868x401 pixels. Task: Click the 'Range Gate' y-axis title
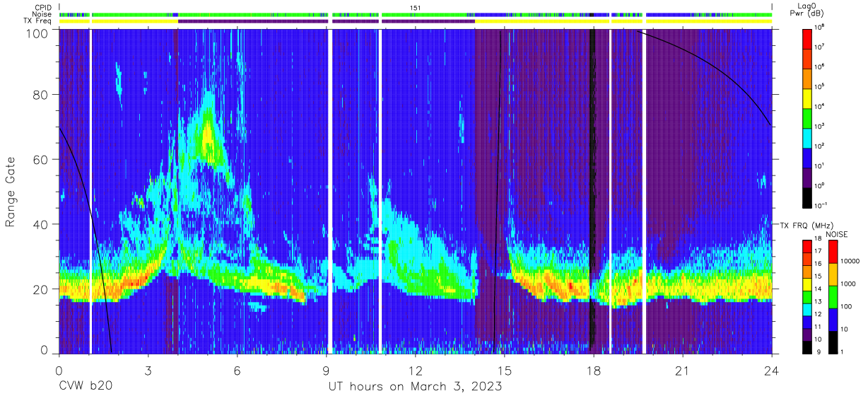pos(11,192)
